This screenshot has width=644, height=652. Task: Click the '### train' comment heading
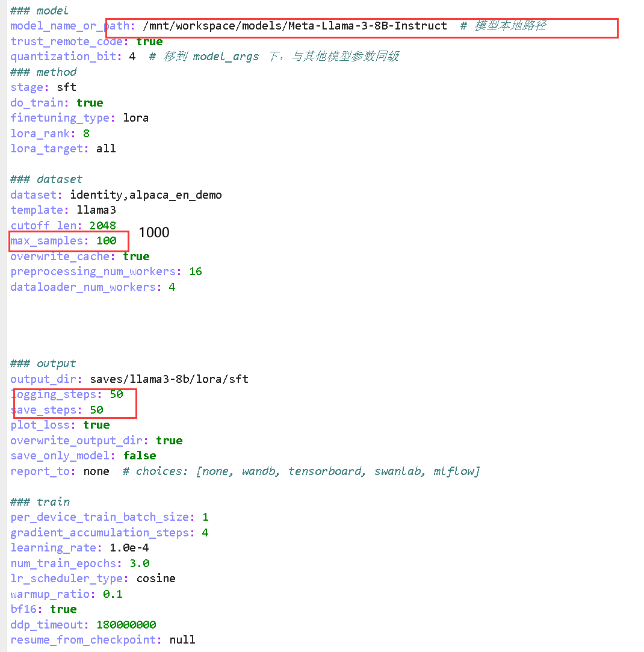pyautogui.click(x=40, y=502)
